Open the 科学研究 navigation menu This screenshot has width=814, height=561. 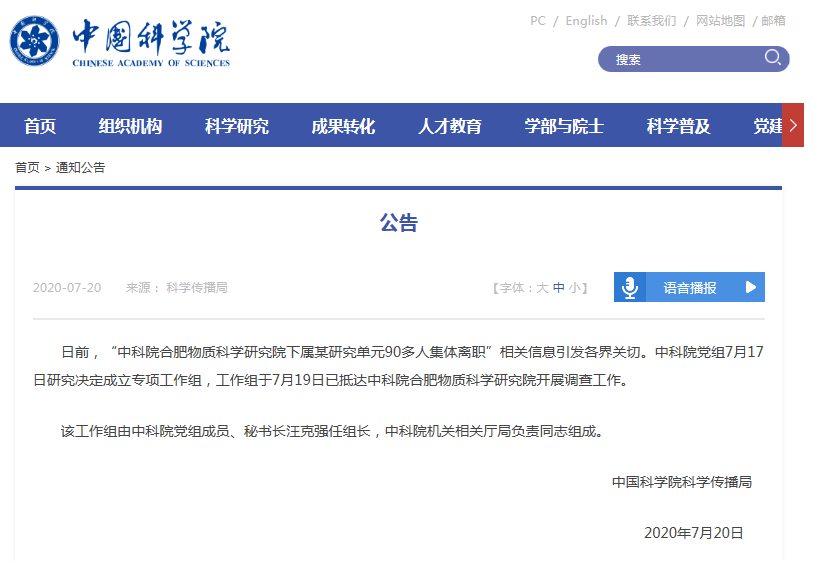point(237,126)
